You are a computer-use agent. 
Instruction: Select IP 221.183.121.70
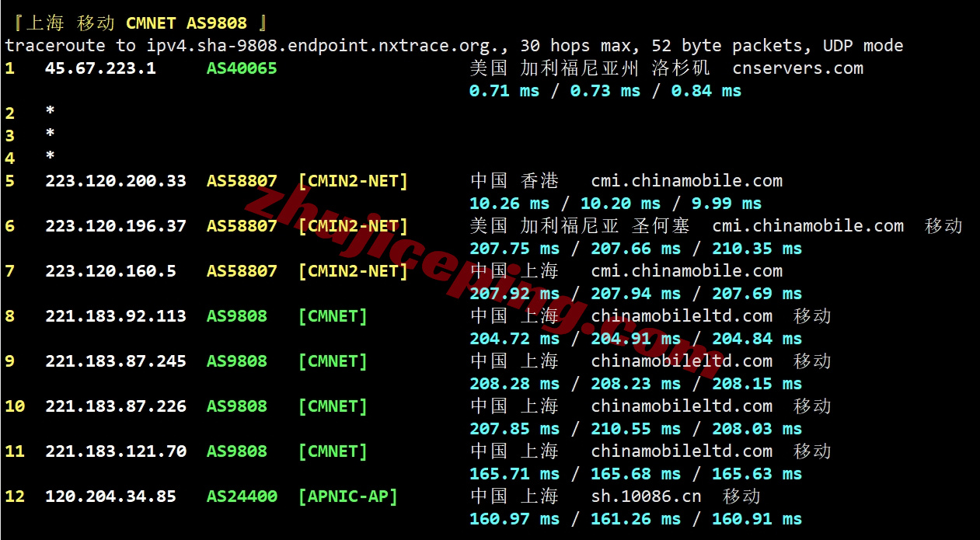[x=116, y=451]
